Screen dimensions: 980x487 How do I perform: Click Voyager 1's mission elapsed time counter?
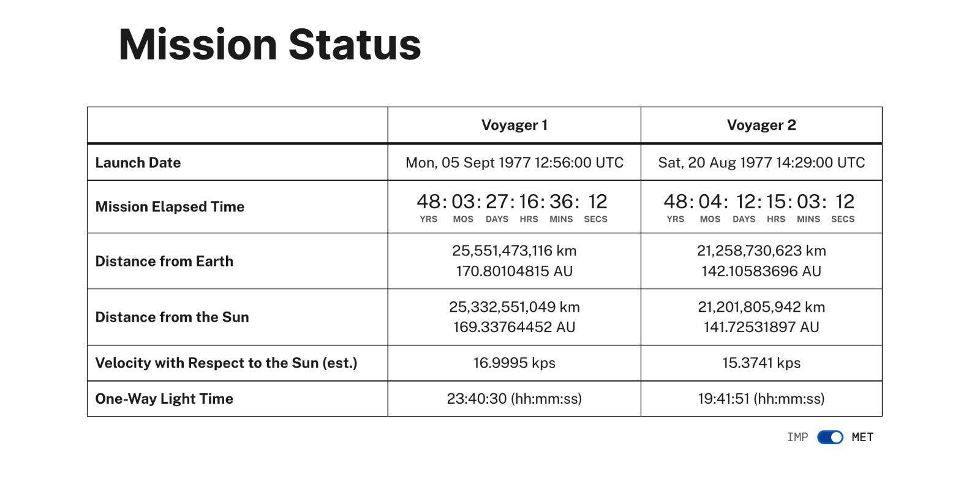click(x=512, y=206)
